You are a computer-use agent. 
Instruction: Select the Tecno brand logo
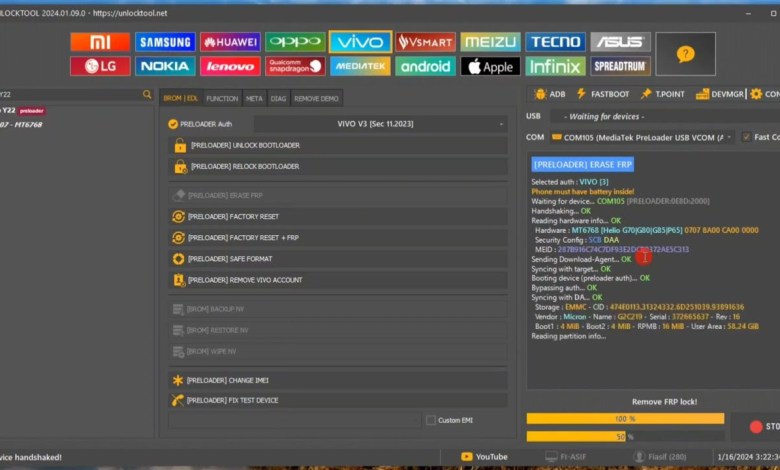555,42
